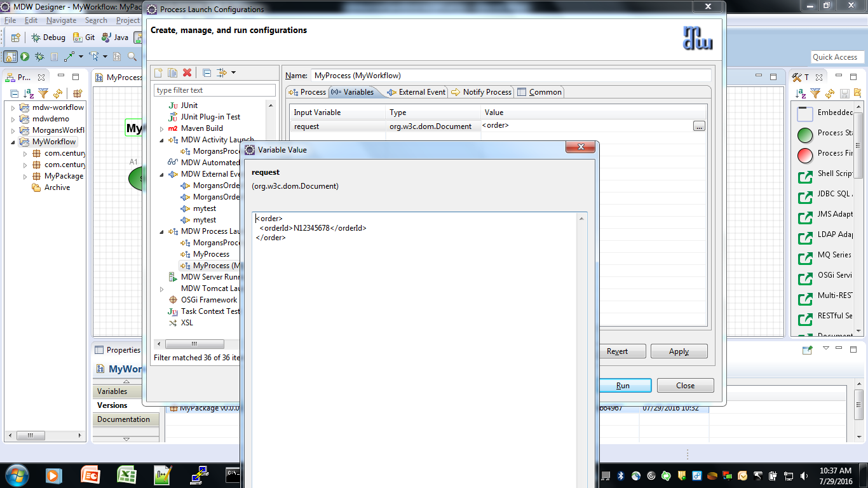
Task: Expand the mdwdemo project
Action: point(13,119)
